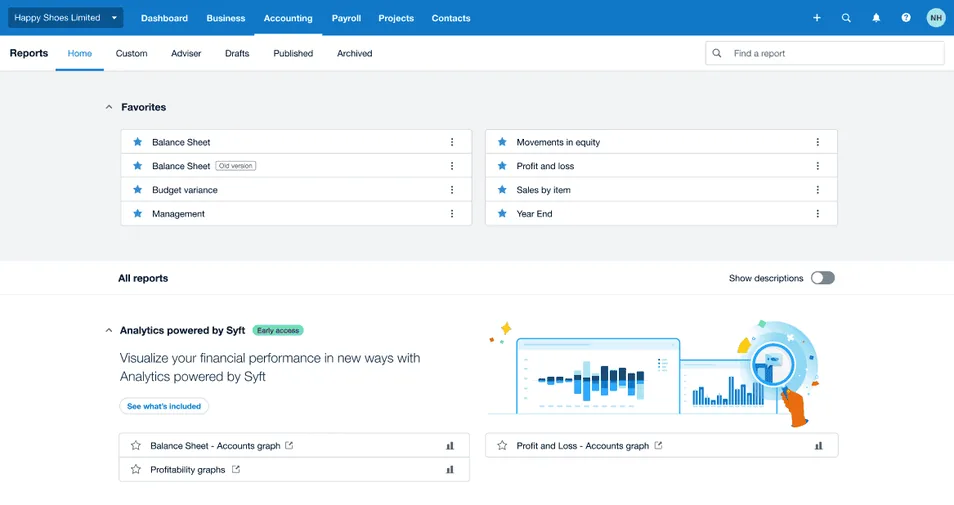Remove Profit and loss from favorites via star
Viewport: 954px width, 505px height.
click(x=502, y=165)
